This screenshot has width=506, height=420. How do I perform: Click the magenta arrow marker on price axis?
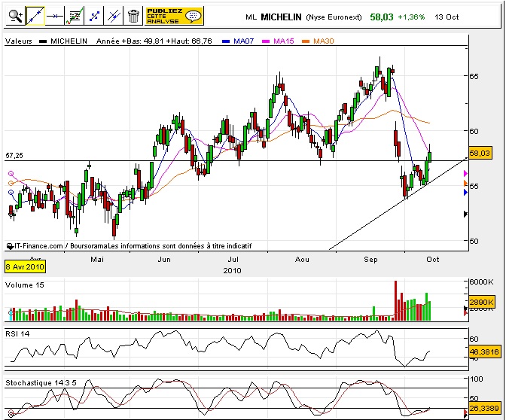tap(465, 174)
